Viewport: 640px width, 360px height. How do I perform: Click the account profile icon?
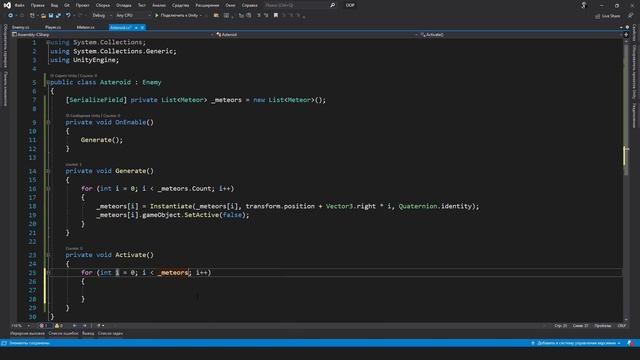[584, 5]
